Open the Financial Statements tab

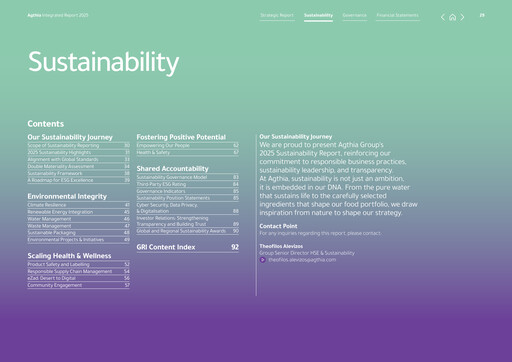[398, 15]
